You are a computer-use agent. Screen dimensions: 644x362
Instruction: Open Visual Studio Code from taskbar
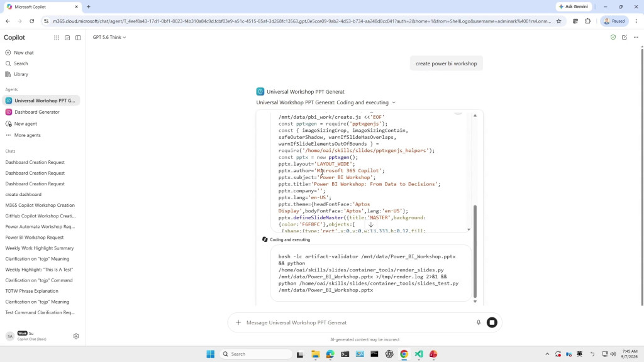pos(418,354)
